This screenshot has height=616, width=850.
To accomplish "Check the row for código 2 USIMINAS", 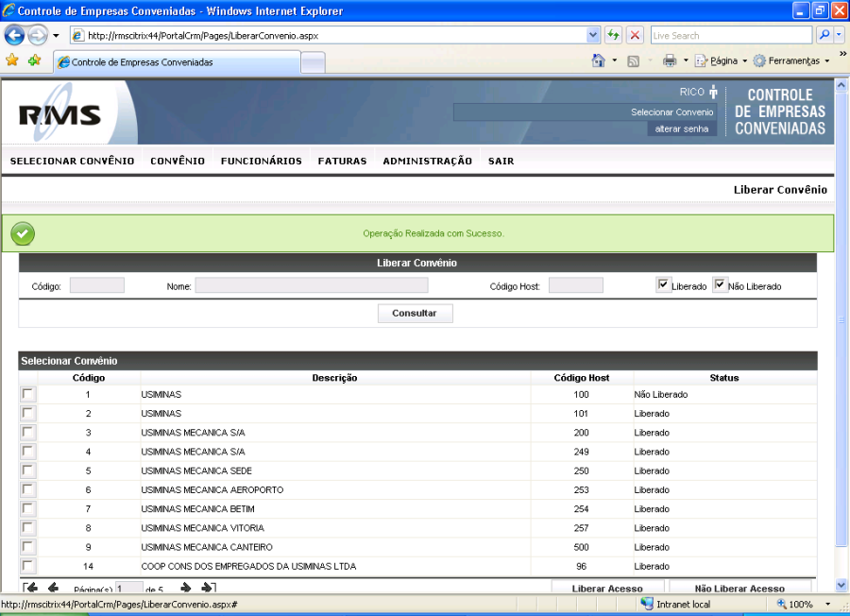I will 27,413.
